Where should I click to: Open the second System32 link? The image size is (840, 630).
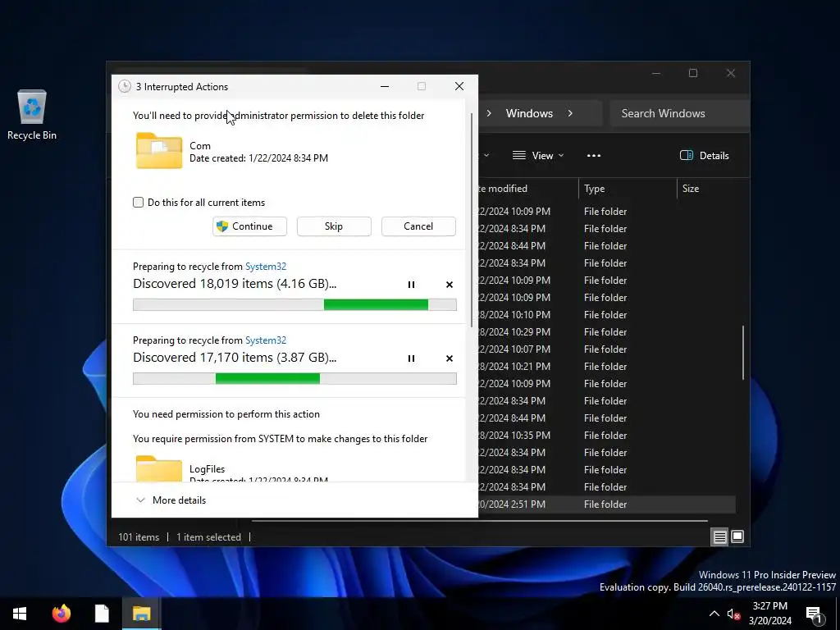coord(266,340)
